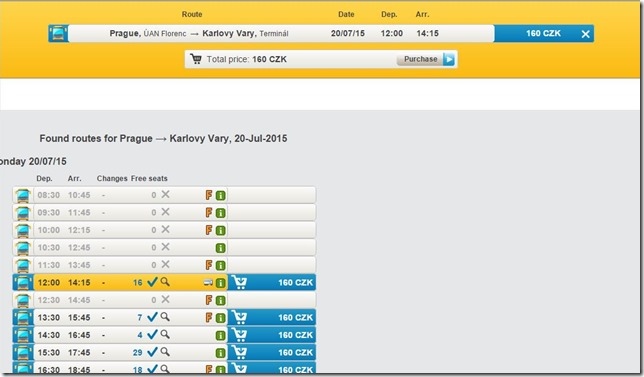Click the magnifier icon on 14:30 row
Screen dimensions: 644x377
(165, 334)
